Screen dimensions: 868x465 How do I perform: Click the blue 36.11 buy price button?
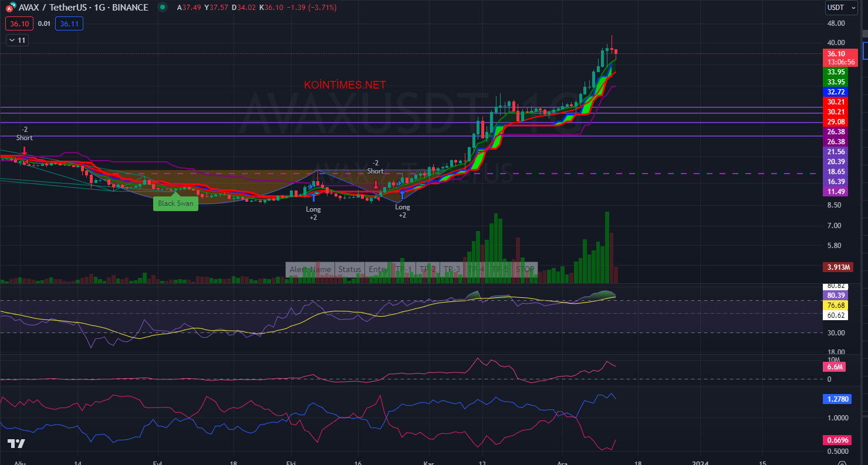pyautogui.click(x=69, y=23)
